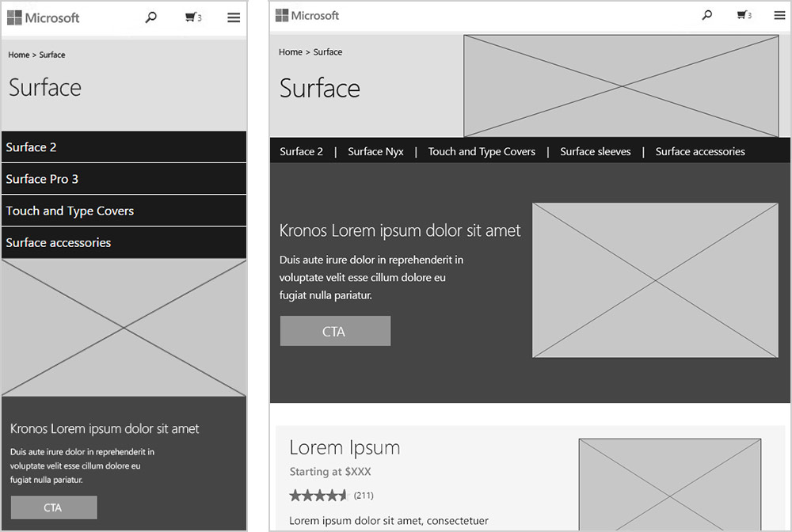Screen dimensions: 792x532
Task: Select Surface 2 in the mobile nav list
Action: coord(124,147)
